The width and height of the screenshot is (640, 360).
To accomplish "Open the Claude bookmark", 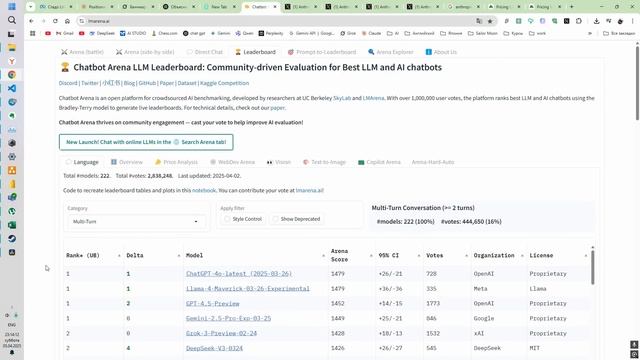I will [x=371, y=33].
